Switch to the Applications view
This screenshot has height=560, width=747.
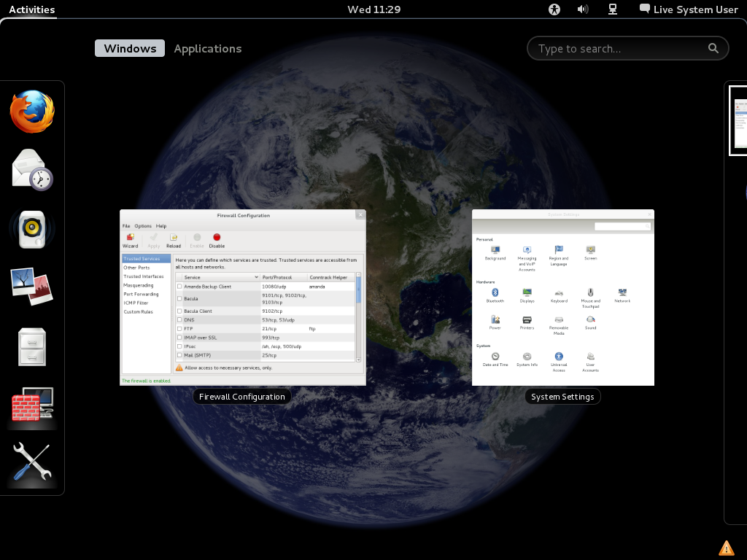(208, 49)
